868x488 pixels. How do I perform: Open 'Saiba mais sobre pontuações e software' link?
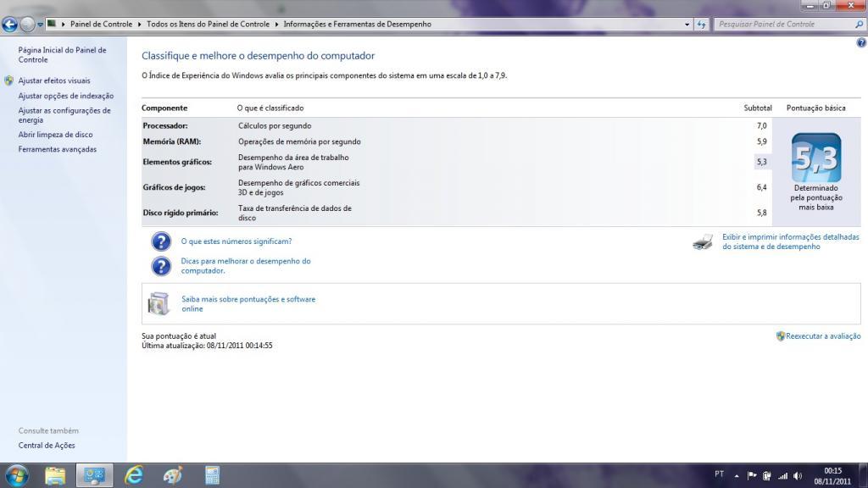(248, 304)
